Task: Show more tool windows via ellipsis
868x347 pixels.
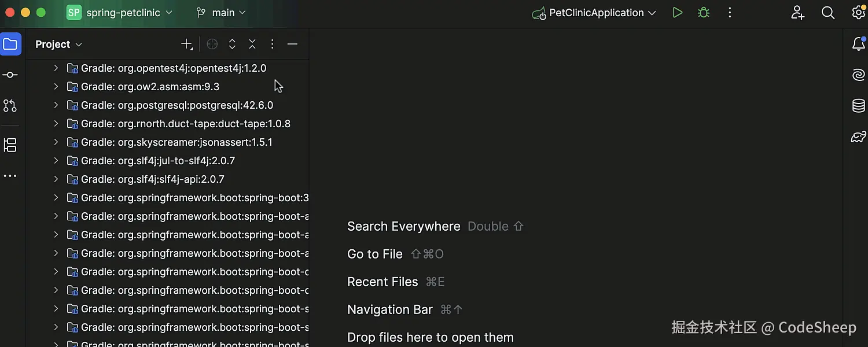Action: click(x=10, y=176)
